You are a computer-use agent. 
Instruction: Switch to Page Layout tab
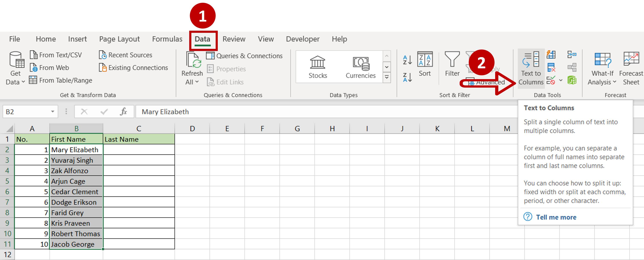[x=119, y=39]
